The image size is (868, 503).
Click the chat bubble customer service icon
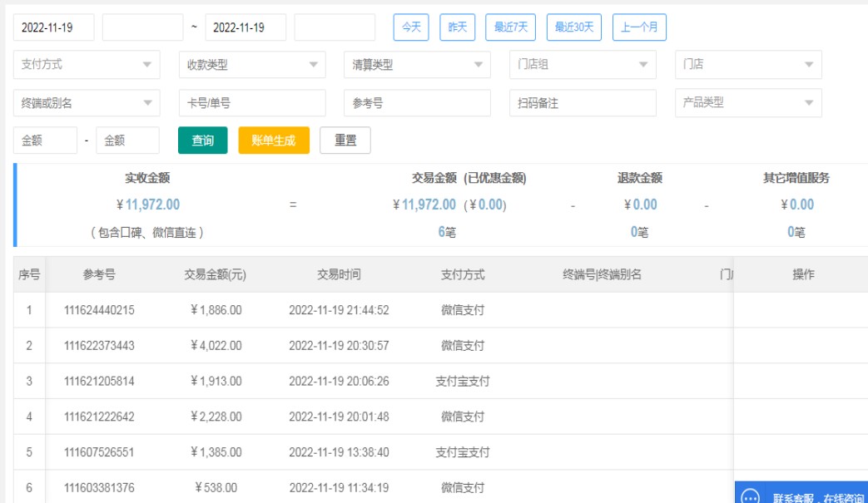coord(751,496)
